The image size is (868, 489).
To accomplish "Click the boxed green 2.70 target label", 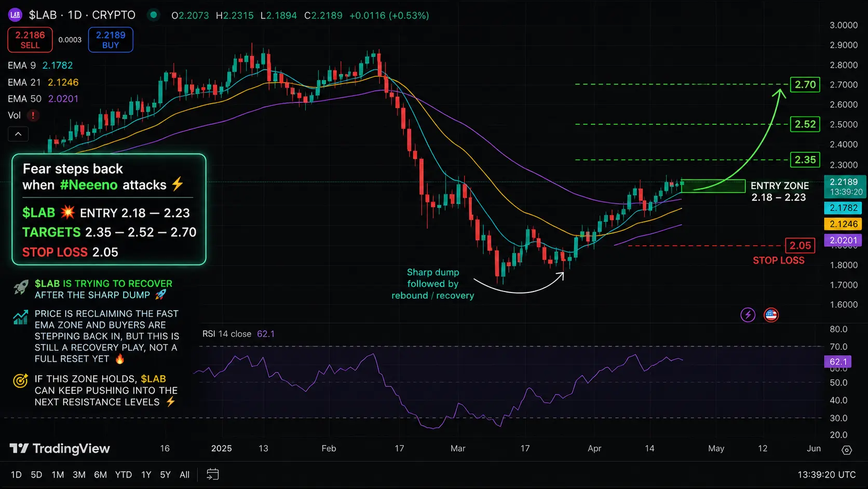I will click(805, 84).
